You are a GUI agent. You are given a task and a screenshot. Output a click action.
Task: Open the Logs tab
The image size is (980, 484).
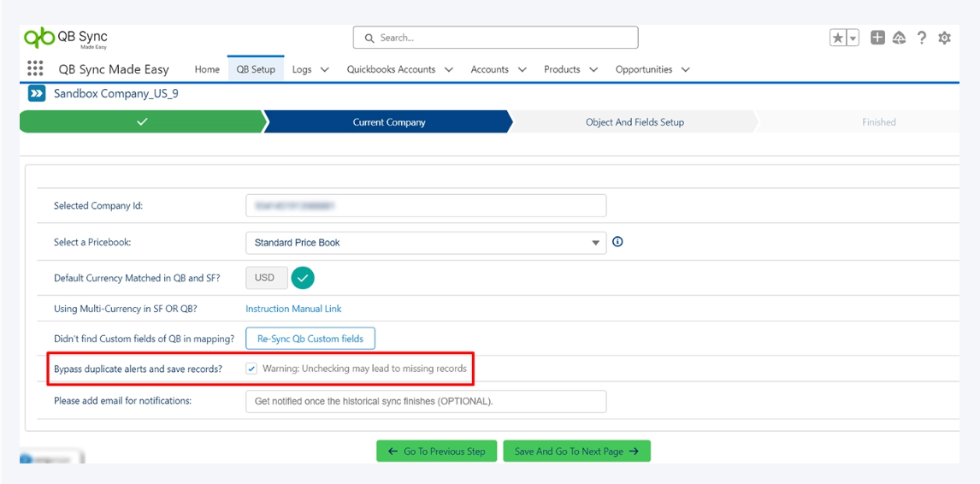click(x=302, y=69)
